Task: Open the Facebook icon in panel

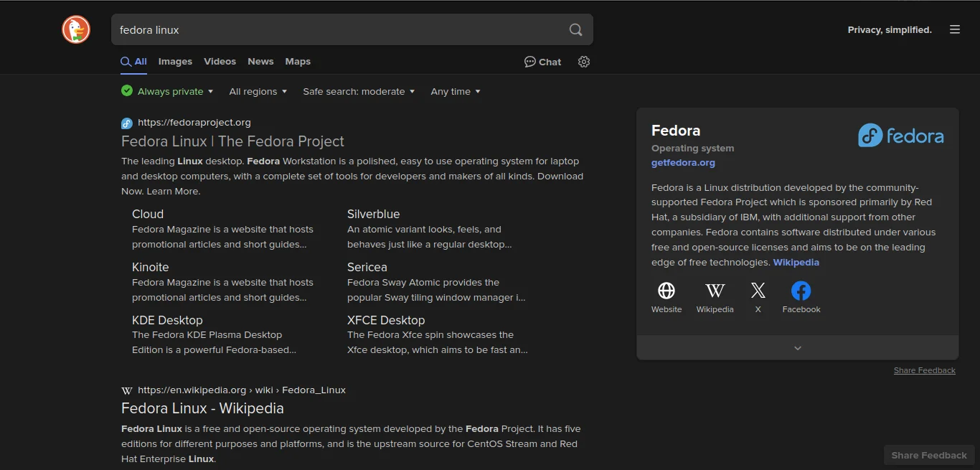Action: (x=801, y=291)
